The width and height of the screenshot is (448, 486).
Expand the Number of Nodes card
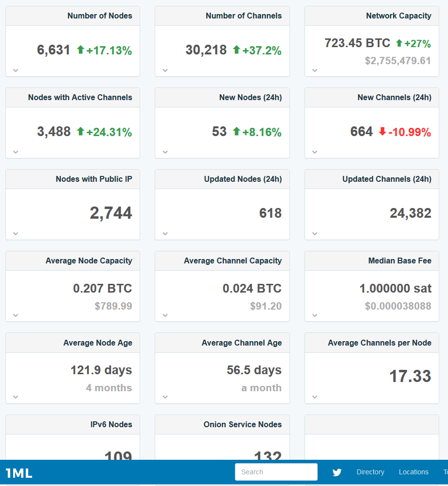point(15,70)
